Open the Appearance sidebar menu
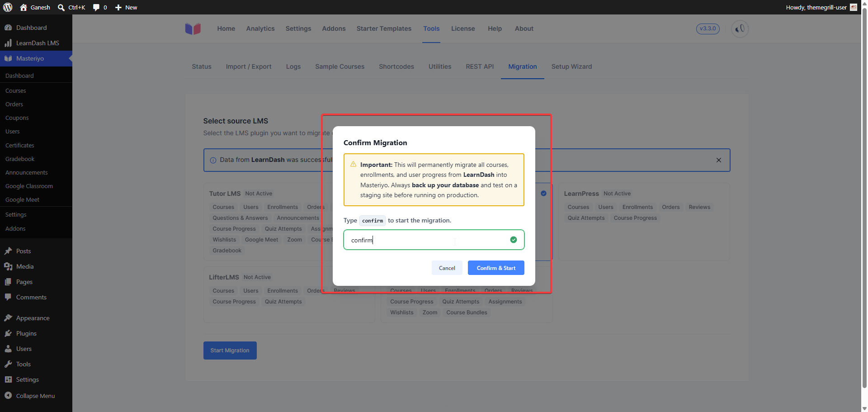Screen dimensions: 868x412 [36, 318]
